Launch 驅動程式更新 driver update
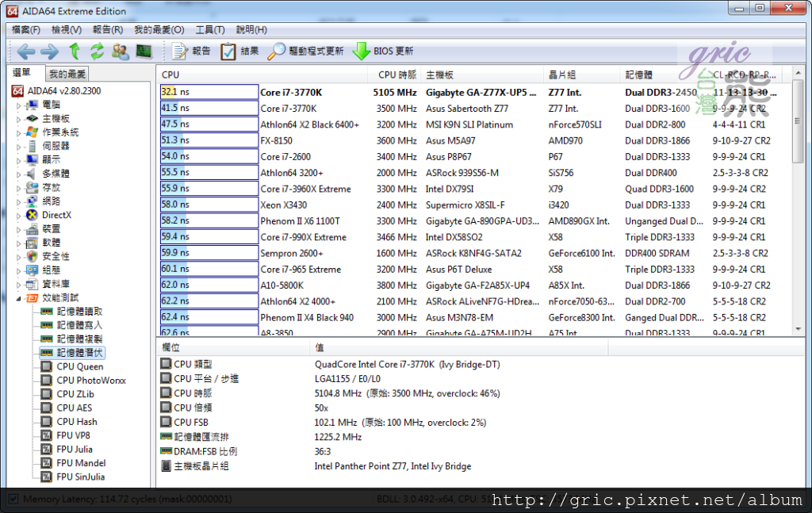812x513 pixels. click(x=305, y=52)
